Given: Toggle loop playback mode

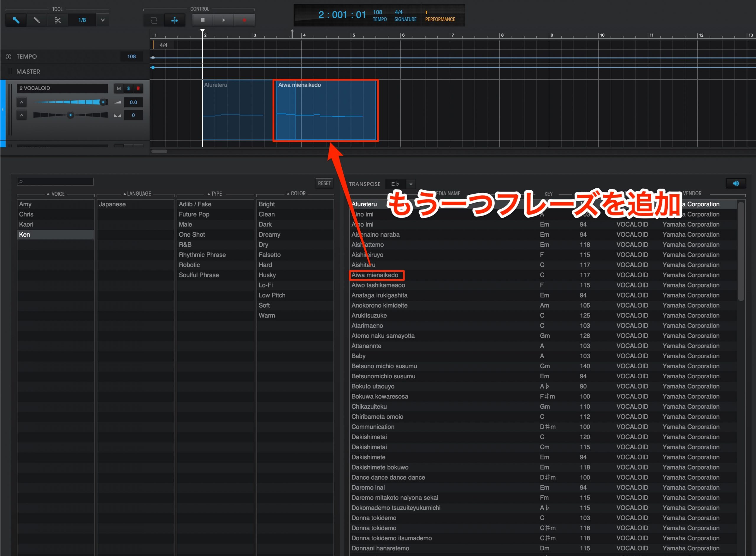Looking at the screenshot, I should [154, 20].
